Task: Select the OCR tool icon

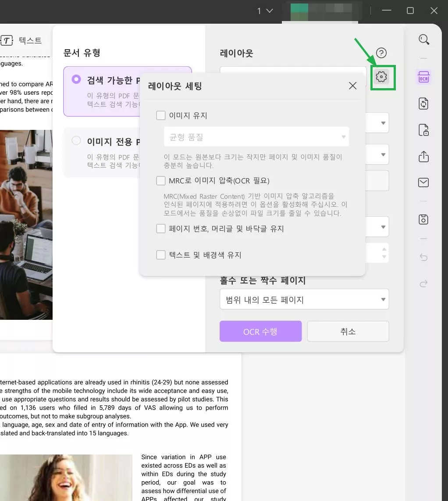Action: click(x=424, y=77)
